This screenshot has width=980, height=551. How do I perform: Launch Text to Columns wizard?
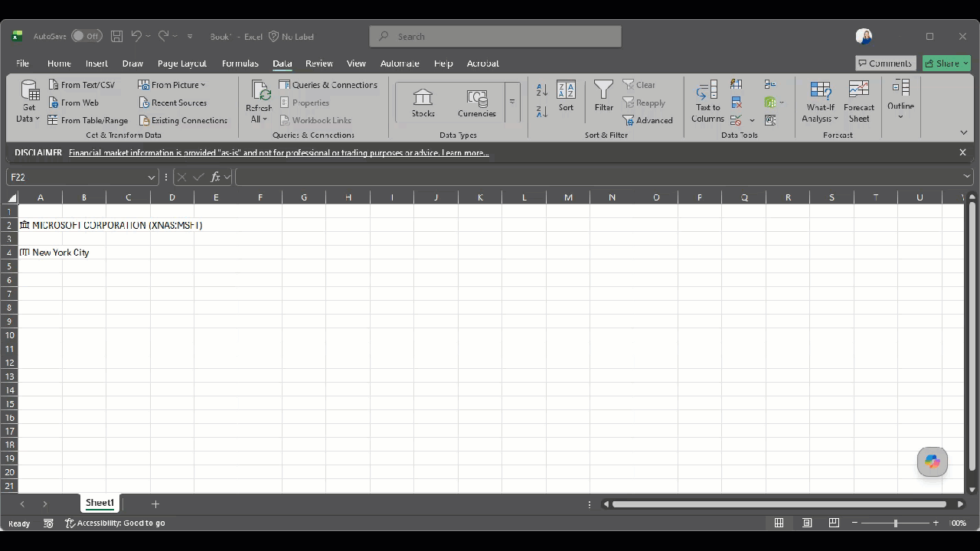point(707,101)
